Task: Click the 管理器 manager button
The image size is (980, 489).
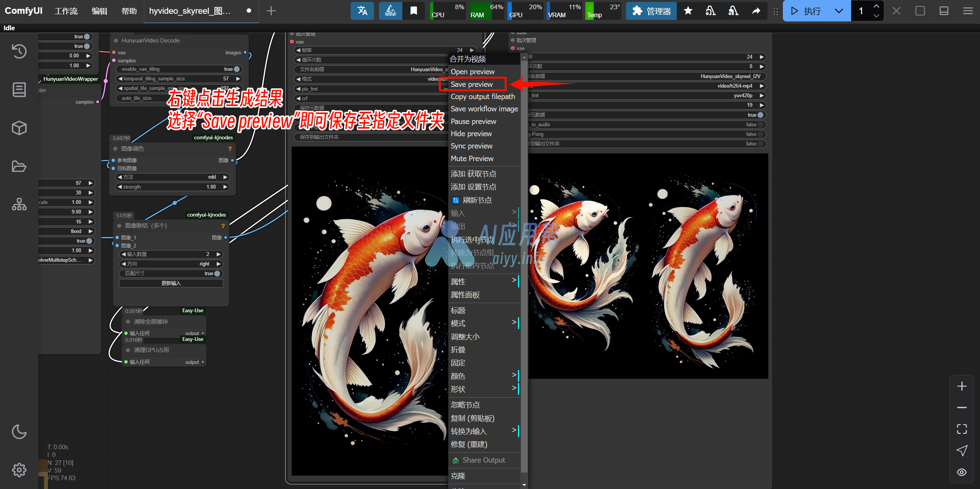Action: (x=651, y=11)
